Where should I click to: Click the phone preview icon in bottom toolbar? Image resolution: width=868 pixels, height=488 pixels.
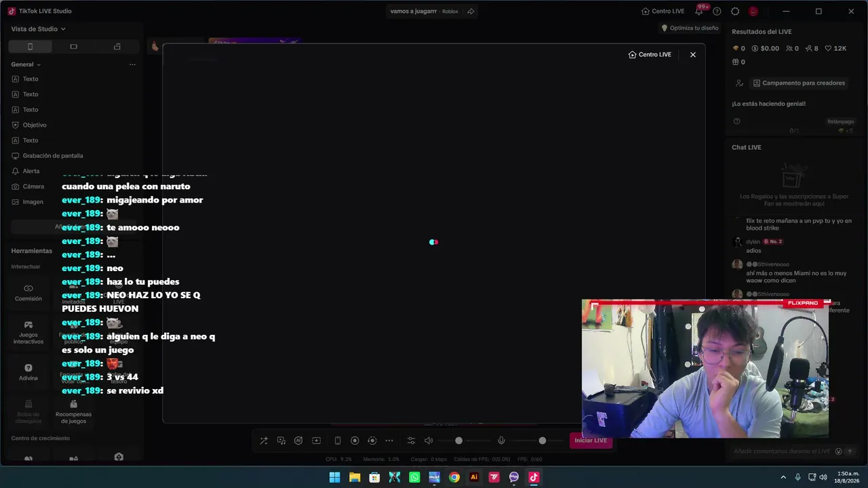pos(338,441)
